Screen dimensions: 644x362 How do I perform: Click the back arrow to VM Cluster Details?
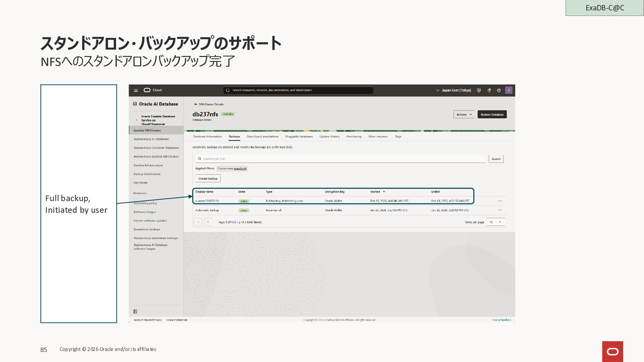196,104
